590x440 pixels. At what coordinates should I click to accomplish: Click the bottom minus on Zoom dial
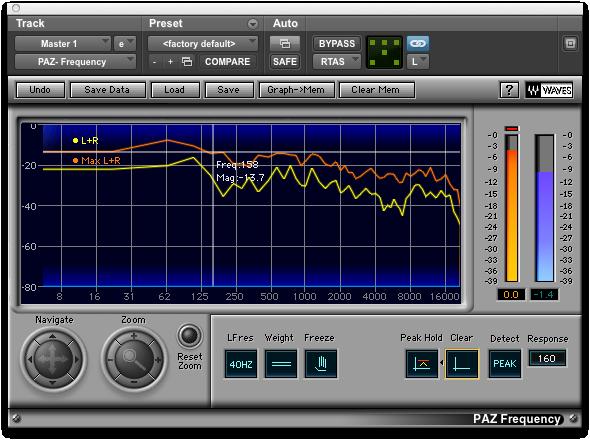point(134,382)
